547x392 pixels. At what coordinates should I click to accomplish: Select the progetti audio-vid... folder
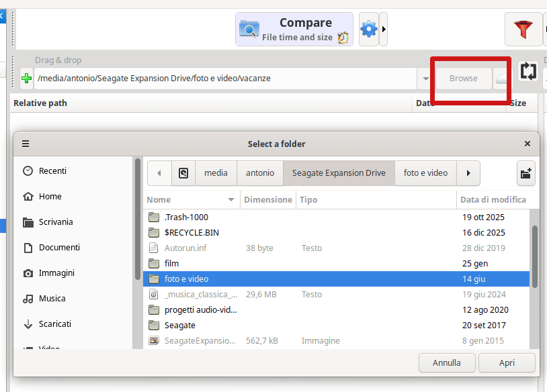tap(336, 309)
